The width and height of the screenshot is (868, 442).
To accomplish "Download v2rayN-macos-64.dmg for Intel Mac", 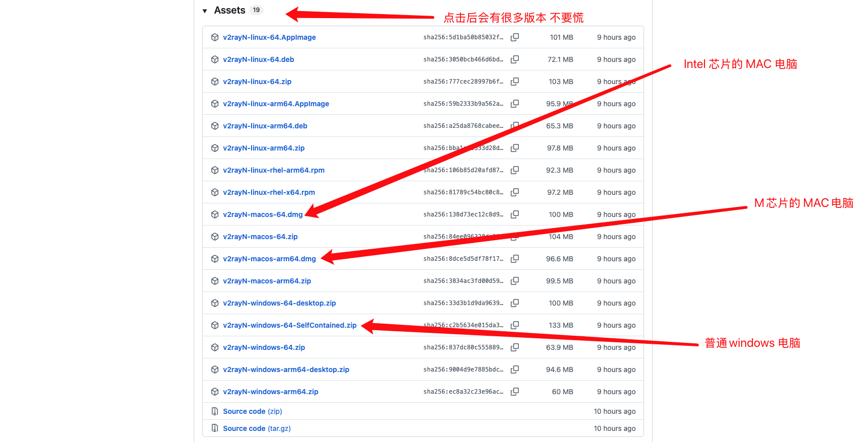I will 263,214.
